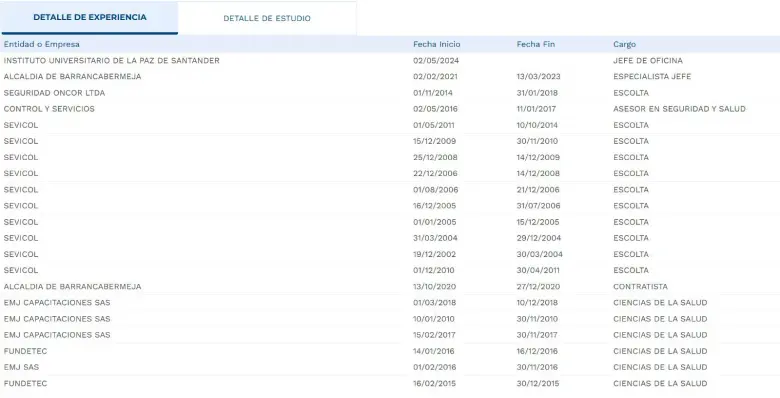This screenshot has height=398, width=780.
Task: Click end date 14/12/2008
Action: (x=538, y=174)
